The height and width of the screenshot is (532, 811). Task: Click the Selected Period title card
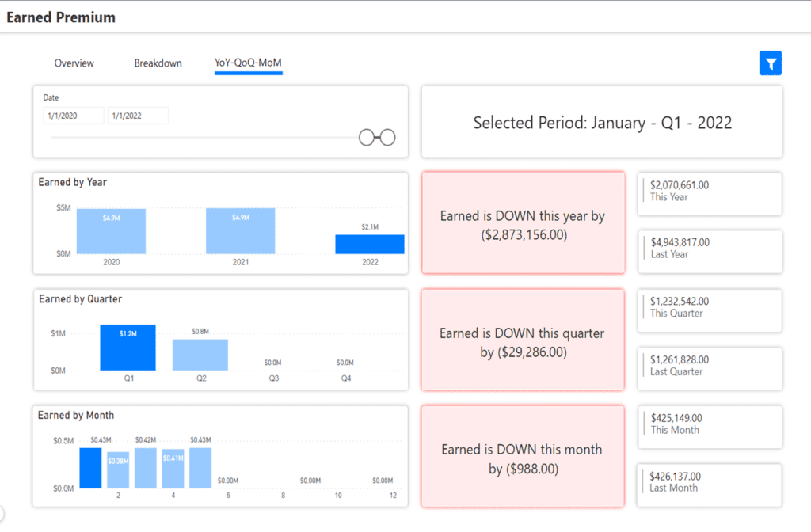pyautogui.click(x=602, y=123)
